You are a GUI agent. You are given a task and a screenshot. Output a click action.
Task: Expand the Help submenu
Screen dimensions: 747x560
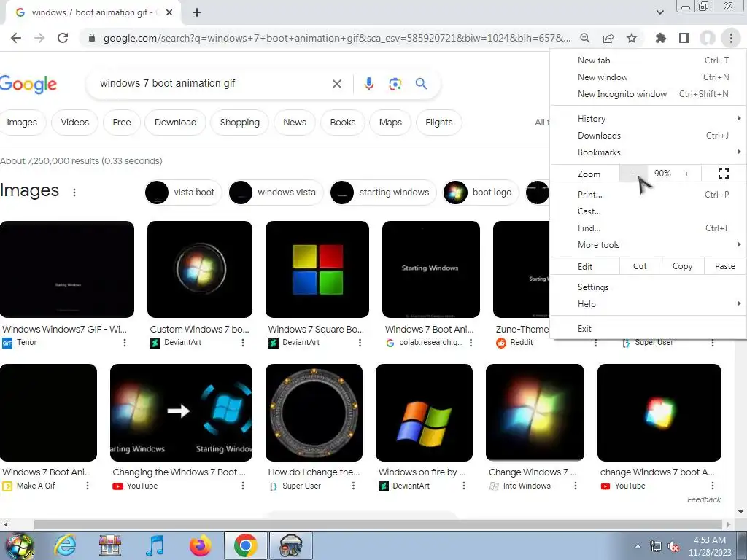[649, 304]
